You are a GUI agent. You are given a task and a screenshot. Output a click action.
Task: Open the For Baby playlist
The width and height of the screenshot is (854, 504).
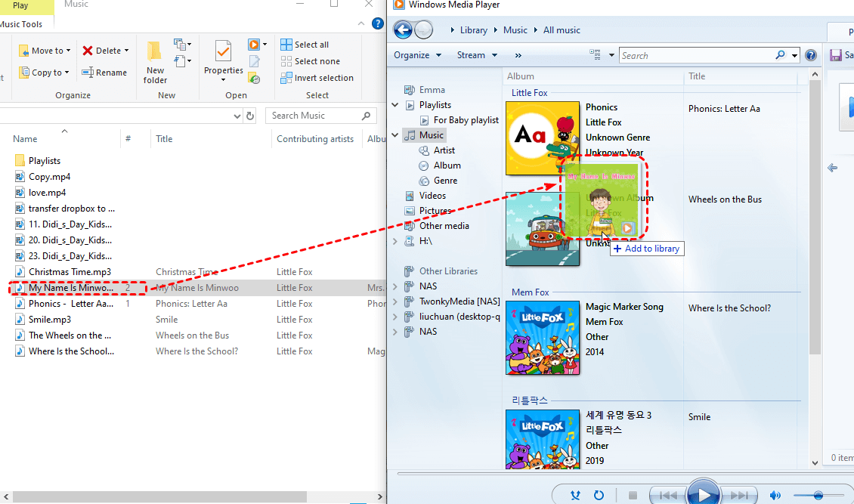pos(459,120)
